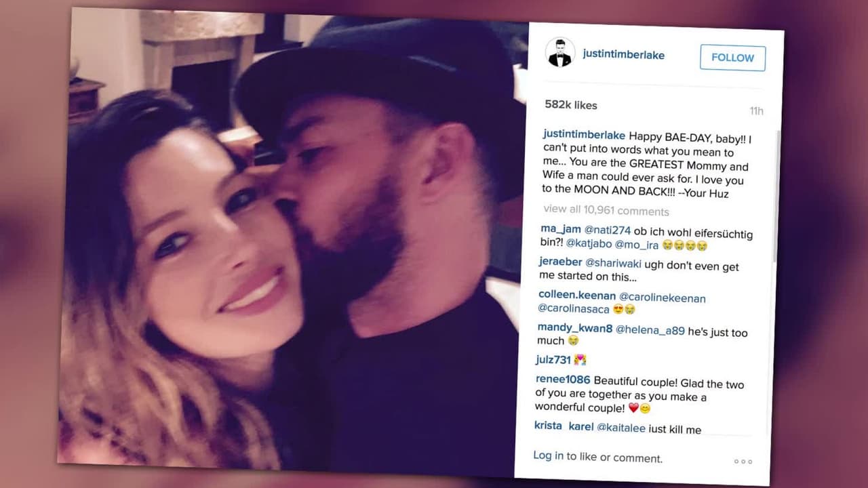Click the 11h post timestamp
Screen dimensions: 868x488
tap(756, 111)
